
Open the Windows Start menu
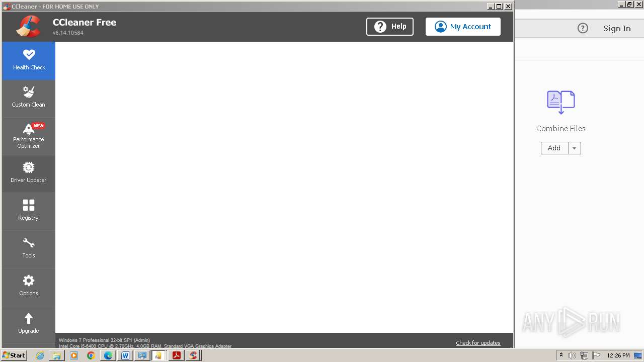pos(14,355)
